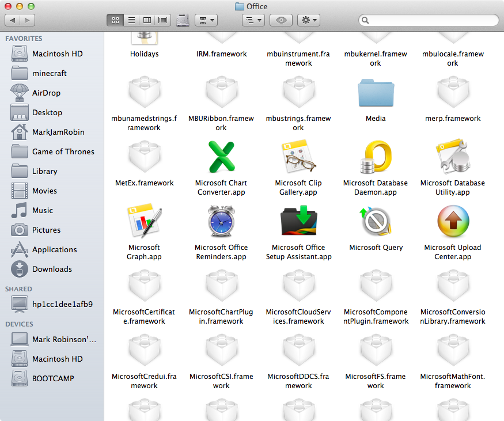This screenshot has height=421, width=504.
Task: Open Library in the sidebar
Action: click(52, 171)
